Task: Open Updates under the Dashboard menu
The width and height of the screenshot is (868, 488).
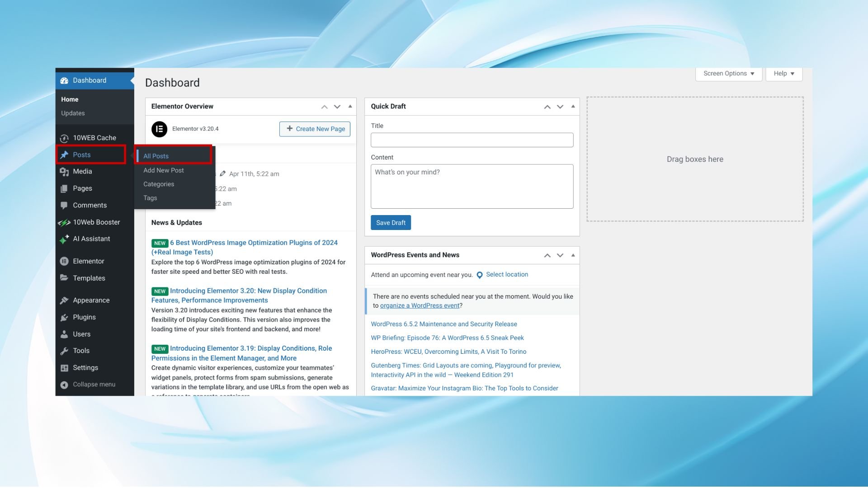Action: (73, 113)
